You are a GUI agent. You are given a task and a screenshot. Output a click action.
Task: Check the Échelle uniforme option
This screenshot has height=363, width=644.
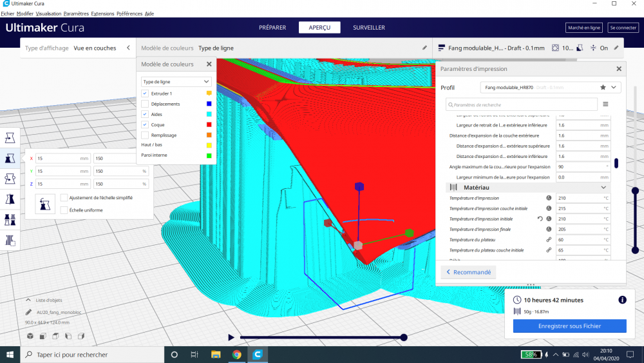(64, 210)
